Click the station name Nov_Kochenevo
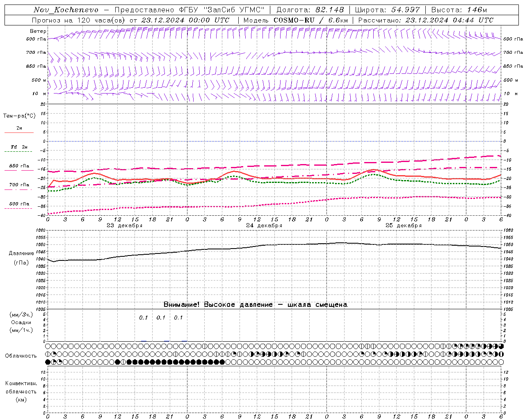The image size is (525, 420). point(66,10)
